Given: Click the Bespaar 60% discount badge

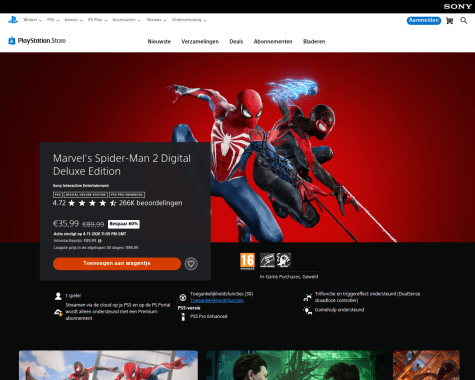Looking at the screenshot, I should tap(124, 224).
